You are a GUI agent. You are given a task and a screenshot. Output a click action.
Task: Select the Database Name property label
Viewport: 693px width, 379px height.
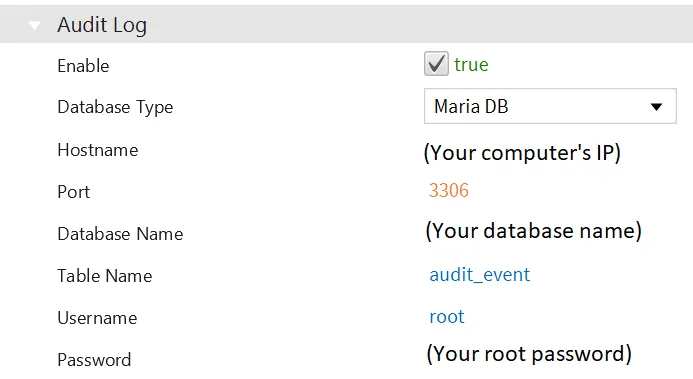120,234
